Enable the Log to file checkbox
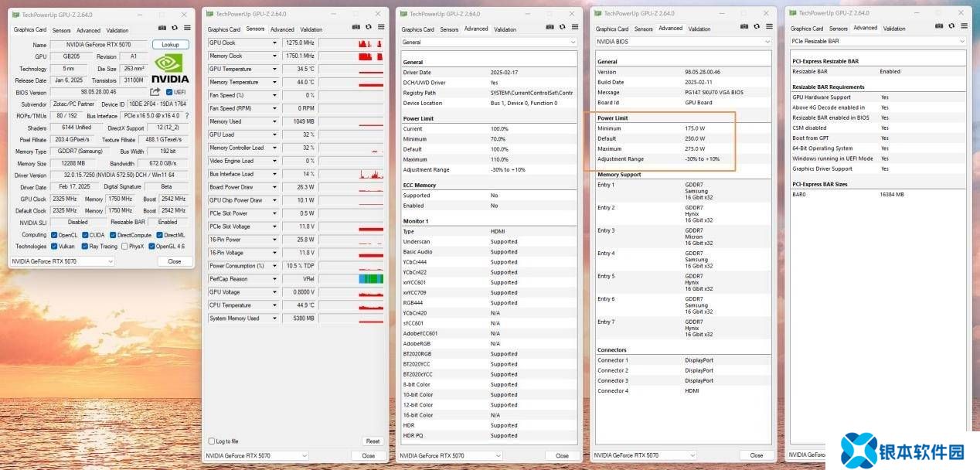This screenshot has height=470, width=980. (212, 441)
